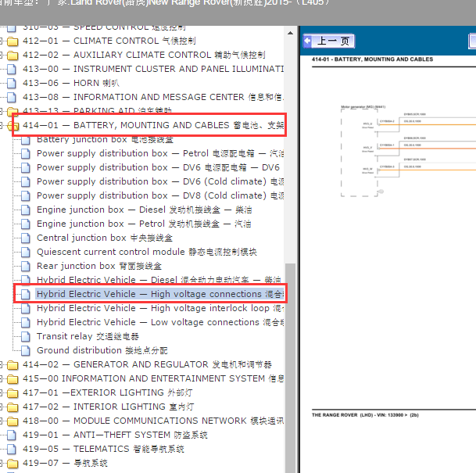Viewport: 476px width, 473px height.
Task: Expand the 417-02 Interior Lighting node
Action: point(1,407)
